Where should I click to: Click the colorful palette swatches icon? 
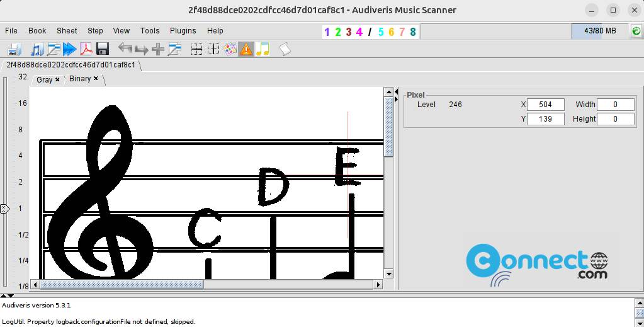(x=230, y=49)
